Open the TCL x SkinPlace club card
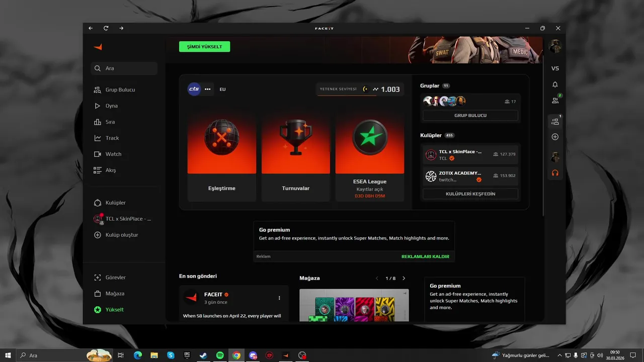The width and height of the screenshot is (644, 362). pos(470,155)
